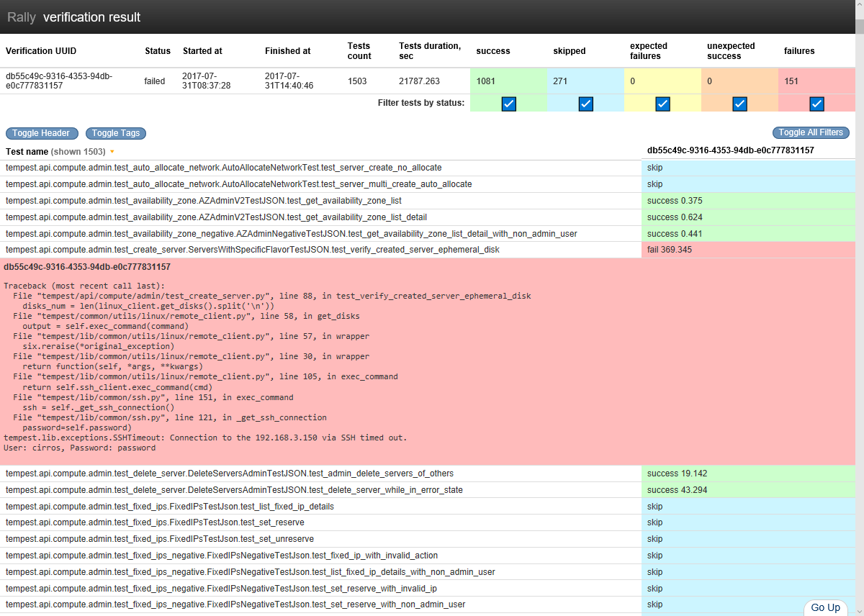This screenshot has width=864, height=616.
Task: Click the Toggle Tags button
Action: point(115,133)
